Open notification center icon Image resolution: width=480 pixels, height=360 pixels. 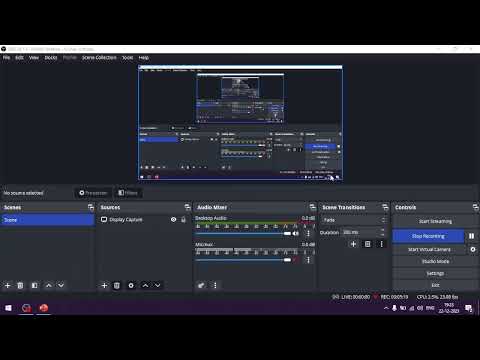(468, 308)
